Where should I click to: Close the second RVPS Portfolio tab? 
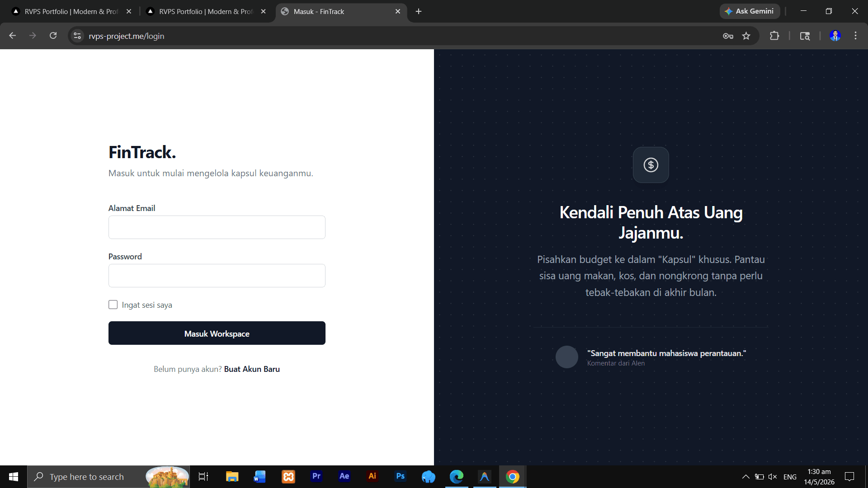coord(264,11)
